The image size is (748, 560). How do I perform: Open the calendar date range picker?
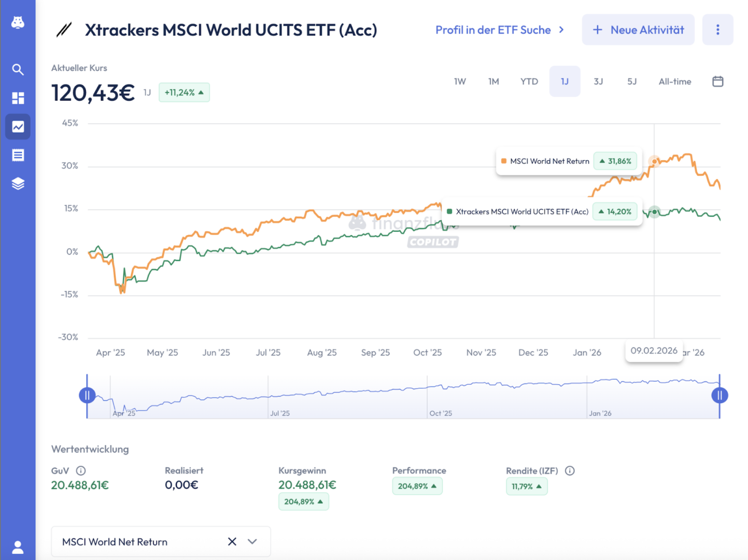click(x=717, y=81)
